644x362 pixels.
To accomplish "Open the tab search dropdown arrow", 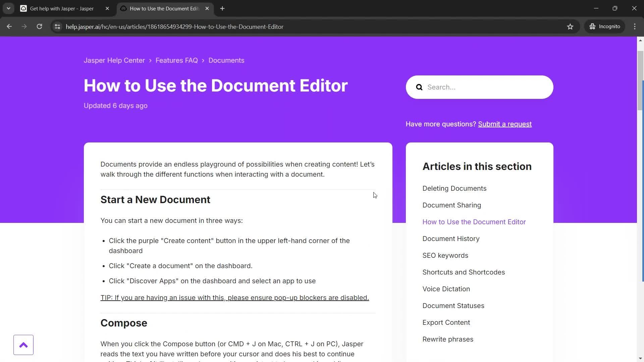I will (x=8, y=8).
